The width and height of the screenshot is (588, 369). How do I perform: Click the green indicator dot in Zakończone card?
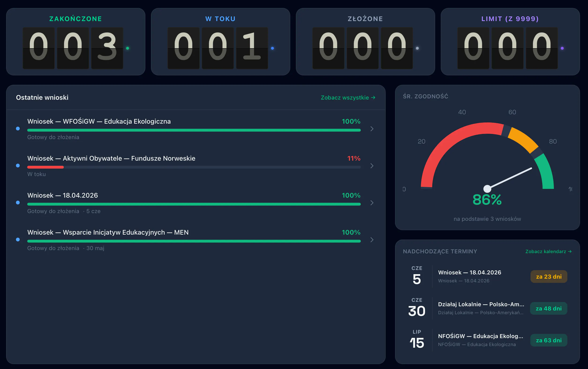tap(128, 48)
